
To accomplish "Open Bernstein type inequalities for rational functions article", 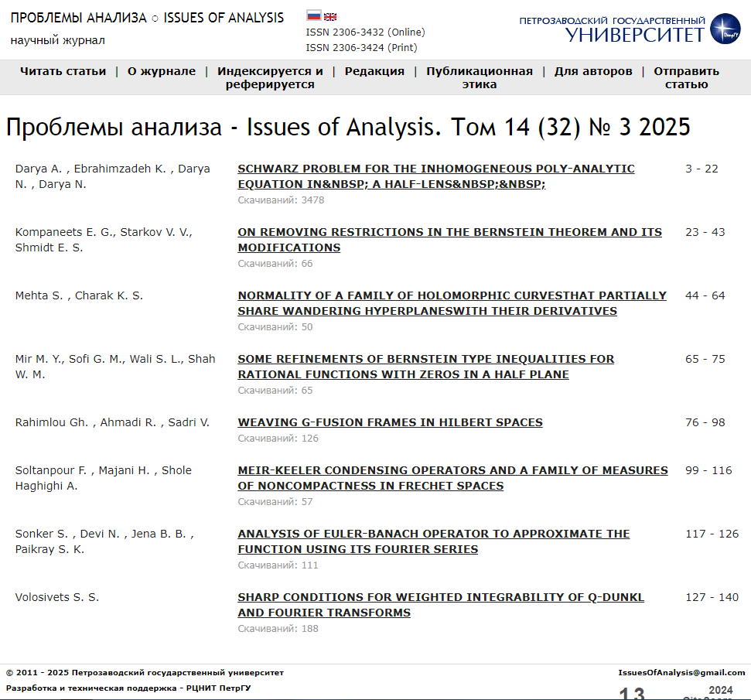I will coord(425,367).
